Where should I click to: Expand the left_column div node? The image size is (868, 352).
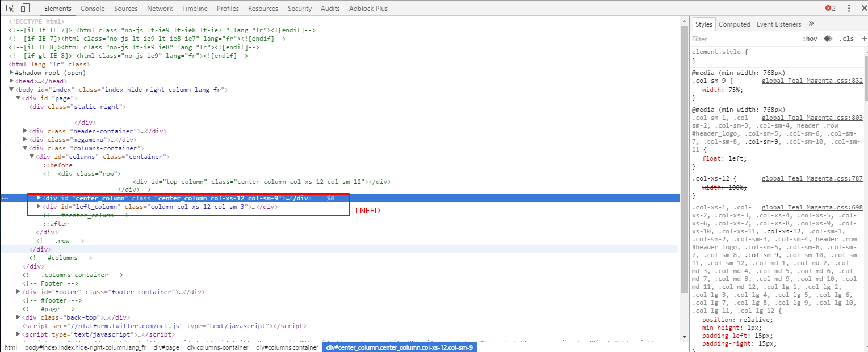pos(39,207)
